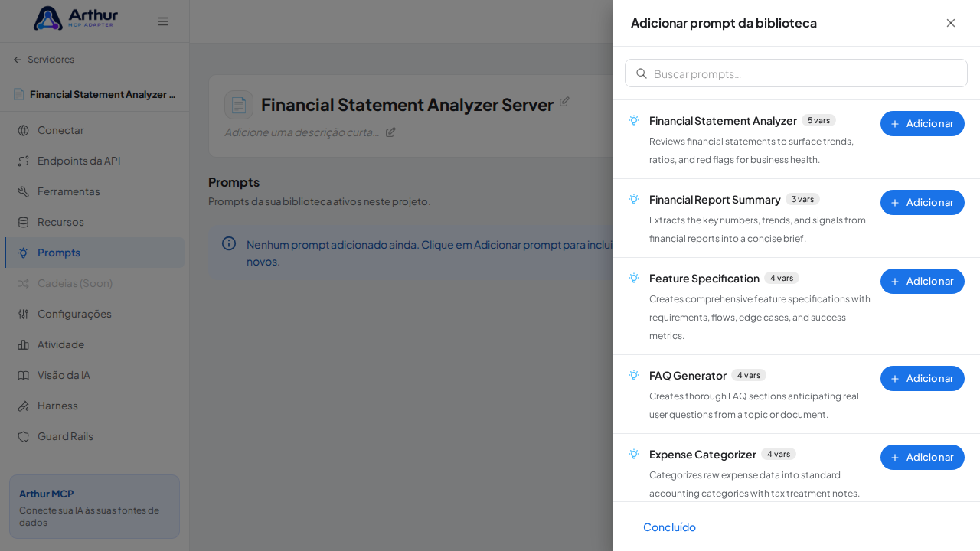Add the Financial Report Summary prompt
The width and height of the screenshot is (980, 551).
(x=923, y=202)
